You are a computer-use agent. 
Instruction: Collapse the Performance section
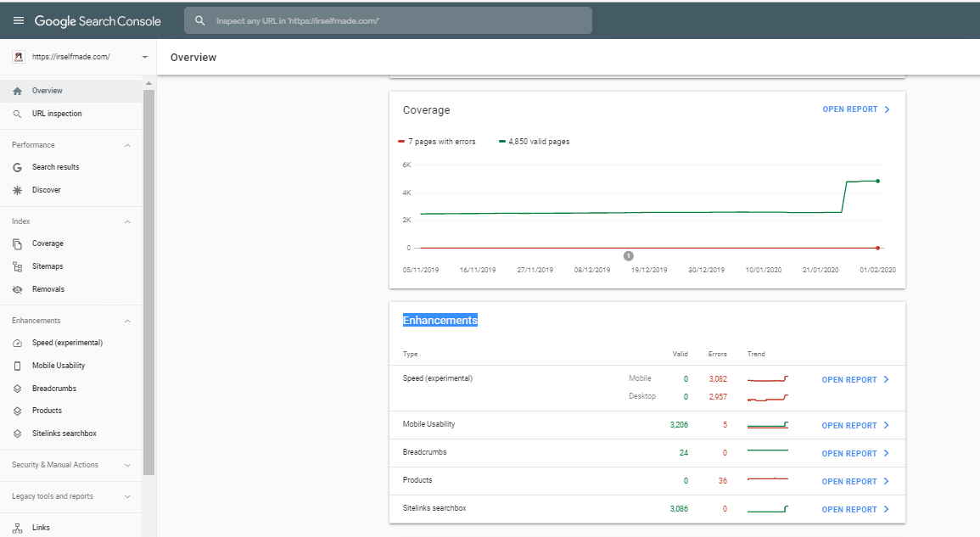127,145
